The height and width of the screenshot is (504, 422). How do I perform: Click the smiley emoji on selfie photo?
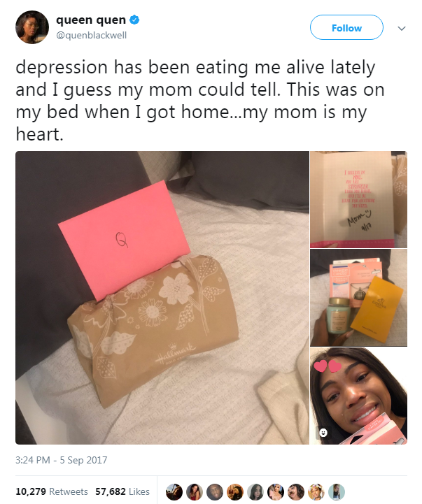tap(323, 432)
